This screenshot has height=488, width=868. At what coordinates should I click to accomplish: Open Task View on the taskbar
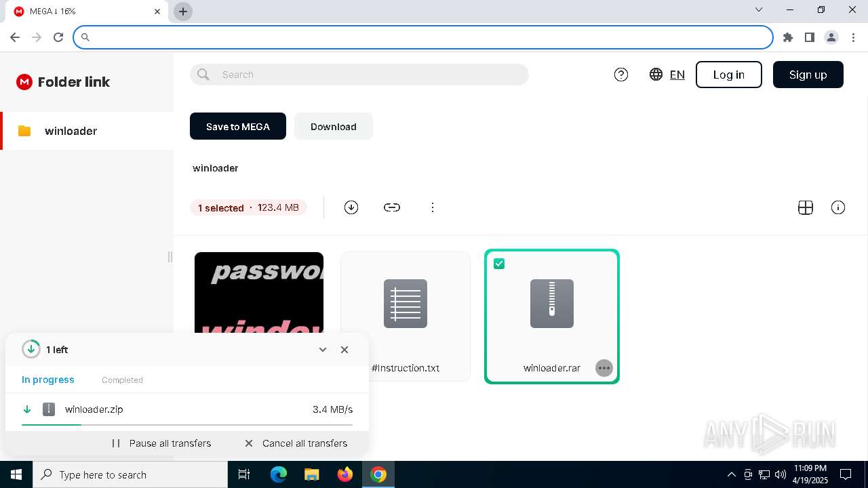pos(244,474)
